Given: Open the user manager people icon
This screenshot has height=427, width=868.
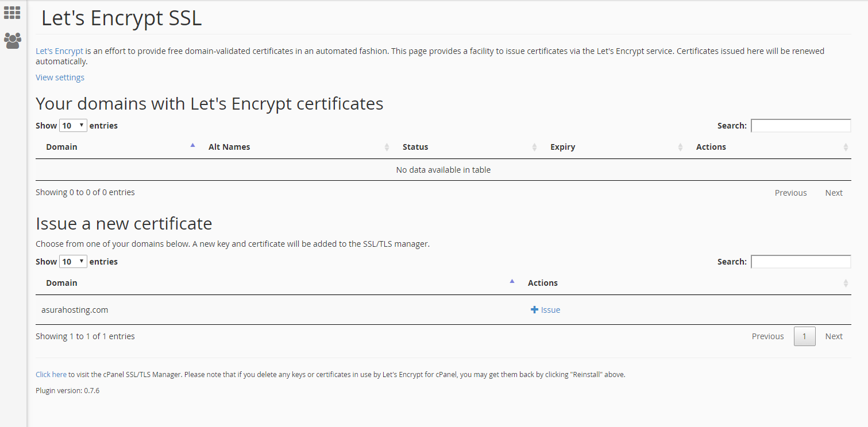Looking at the screenshot, I should pyautogui.click(x=12, y=40).
